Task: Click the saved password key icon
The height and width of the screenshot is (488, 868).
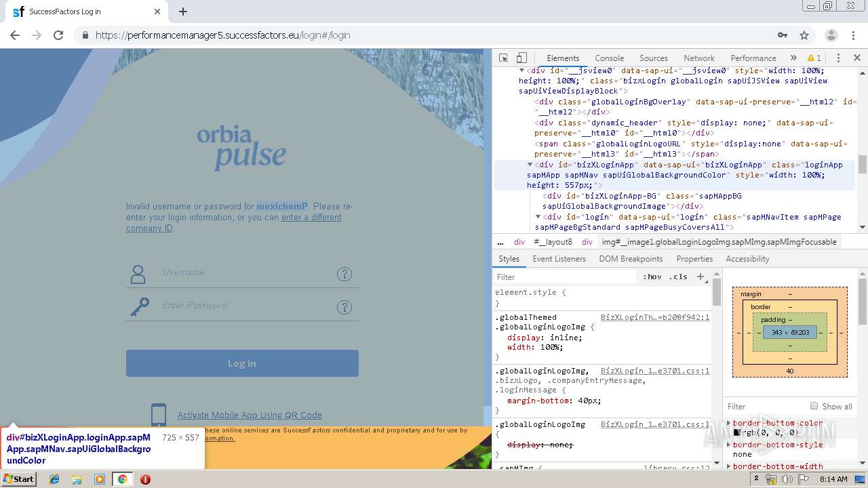Action: click(783, 35)
